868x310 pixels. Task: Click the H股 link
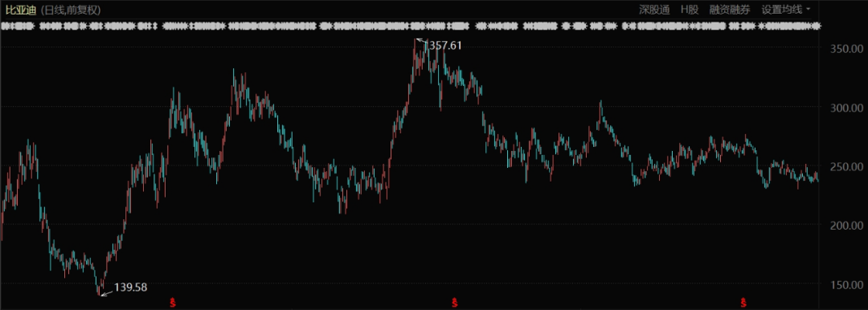click(x=690, y=10)
